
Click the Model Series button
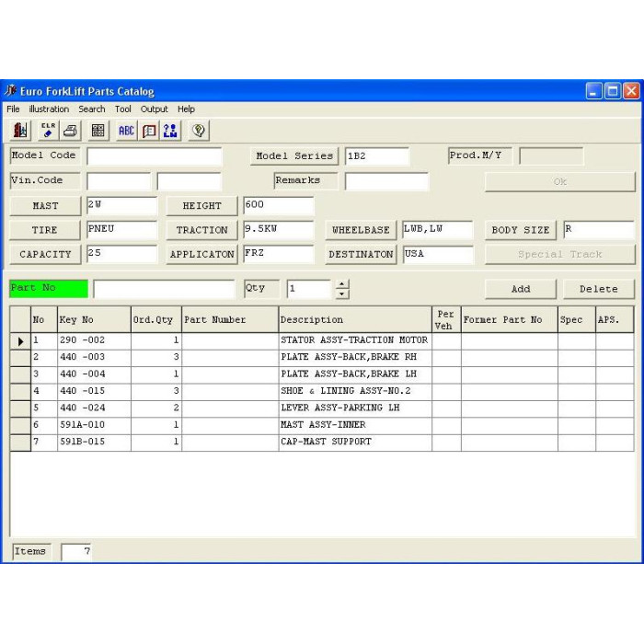click(x=294, y=156)
